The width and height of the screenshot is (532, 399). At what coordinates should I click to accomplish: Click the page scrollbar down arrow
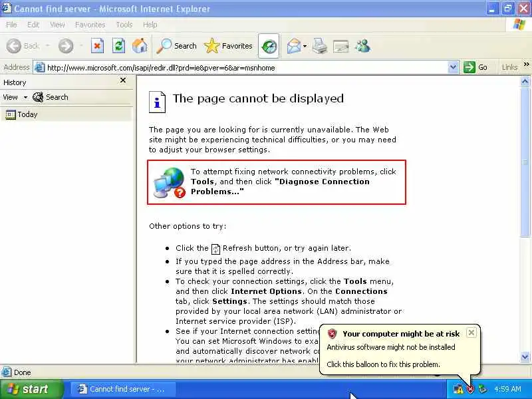coord(525,356)
